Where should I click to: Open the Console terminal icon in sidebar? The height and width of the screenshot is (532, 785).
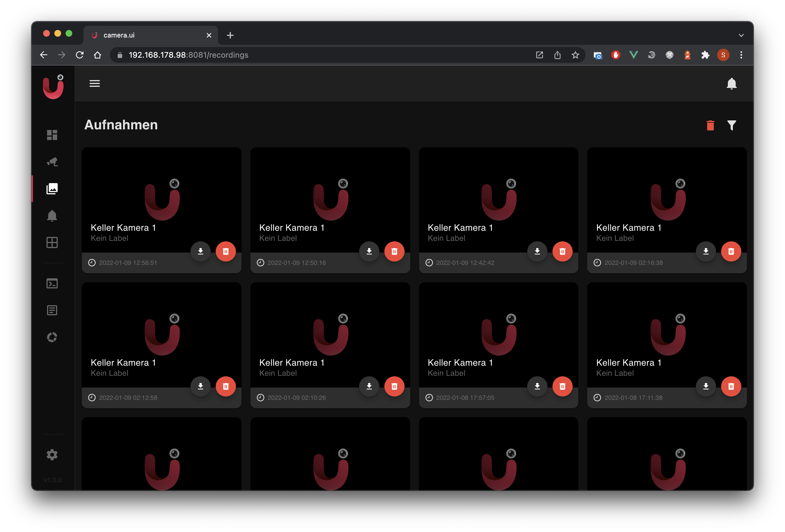click(52, 284)
